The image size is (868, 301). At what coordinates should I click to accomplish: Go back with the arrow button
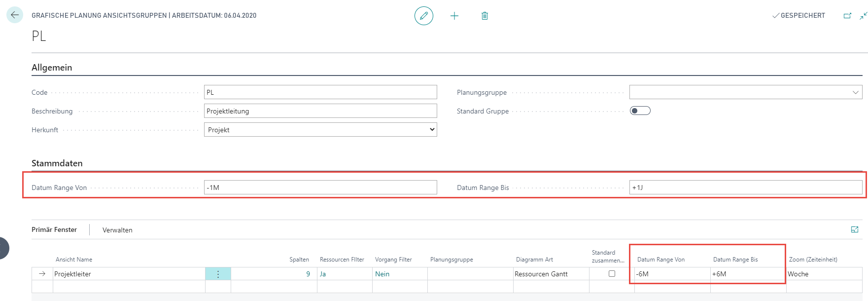tap(15, 15)
